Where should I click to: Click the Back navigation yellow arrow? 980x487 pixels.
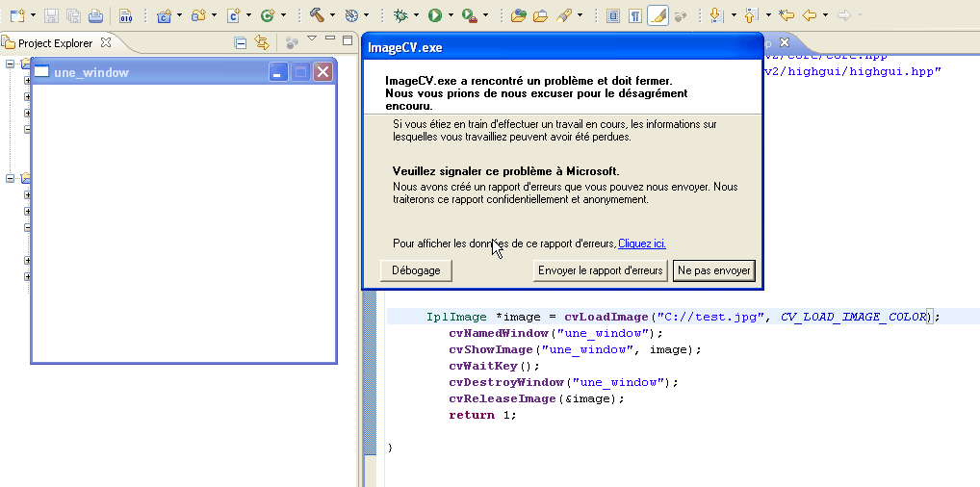click(x=810, y=15)
